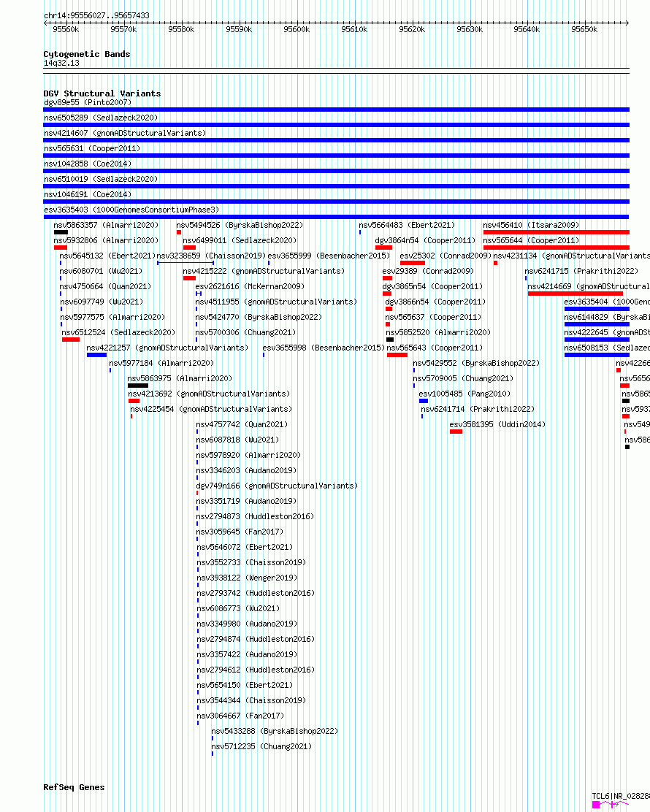Select dgv3864n54 (Cooper2011) label
The image size is (650, 812).
click(425, 241)
